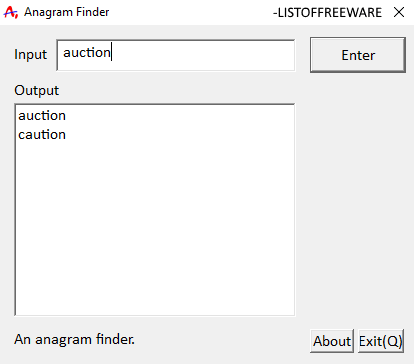
Task: Close the Anagram Finder window
Action: [x=399, y=12]
